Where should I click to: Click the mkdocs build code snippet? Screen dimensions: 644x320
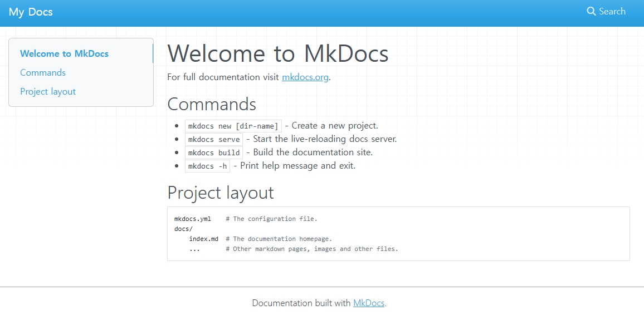click(x=214, y=153)
